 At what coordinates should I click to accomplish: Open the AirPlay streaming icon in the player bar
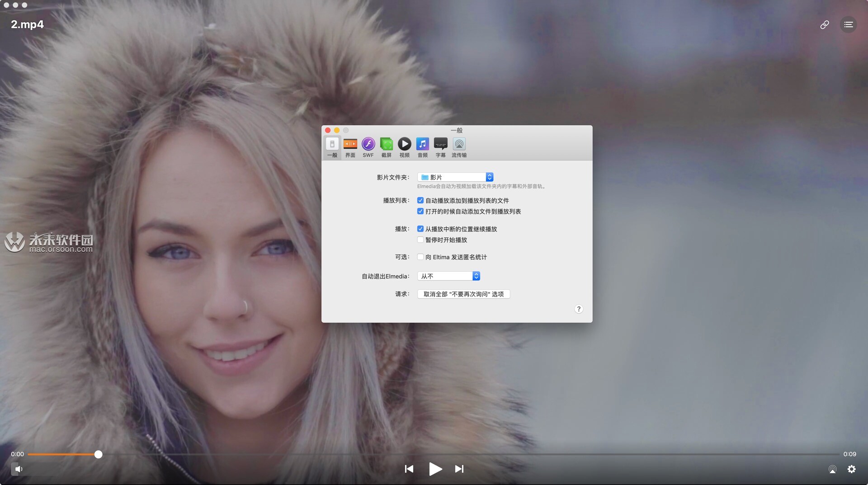pyautogui.click(x=832, y=469)
